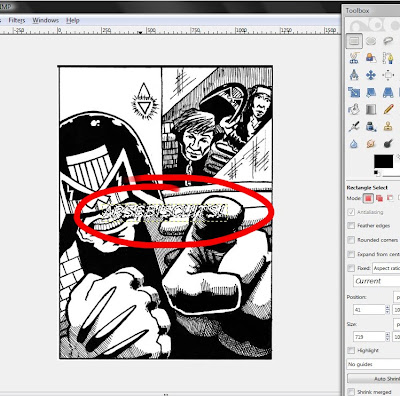Select the Clone stamp tool
The image size is (400, 396).
[388, 126]
